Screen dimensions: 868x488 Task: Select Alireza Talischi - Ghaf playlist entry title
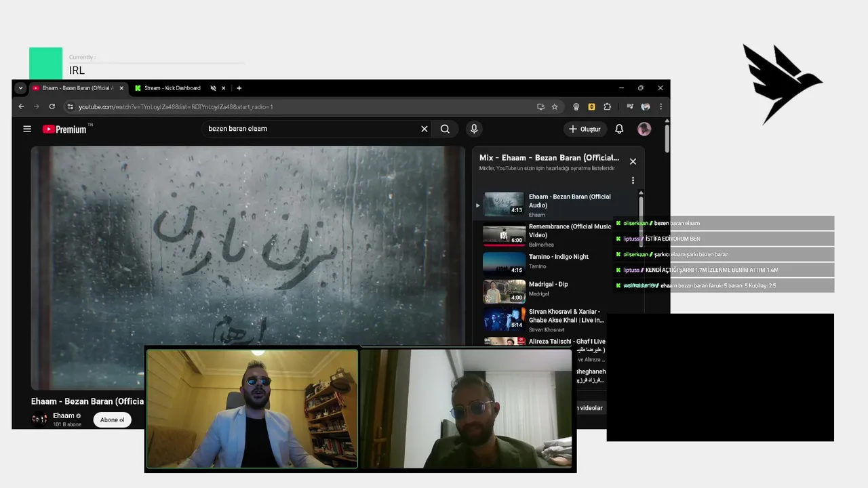[x=567, y=342]
